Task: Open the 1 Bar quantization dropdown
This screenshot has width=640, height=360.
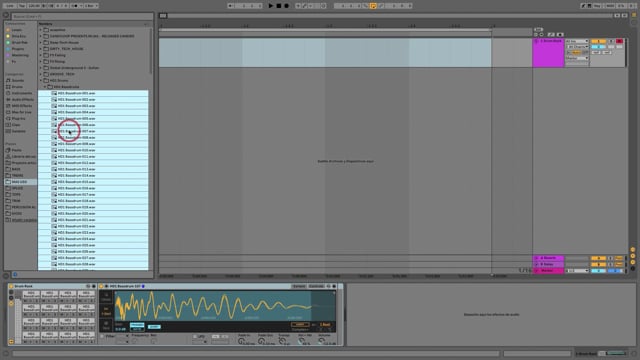Action: [90, 6]
